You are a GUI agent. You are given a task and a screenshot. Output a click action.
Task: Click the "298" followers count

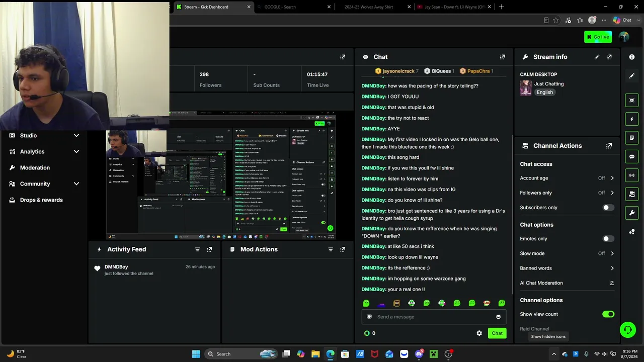(204, 74)
